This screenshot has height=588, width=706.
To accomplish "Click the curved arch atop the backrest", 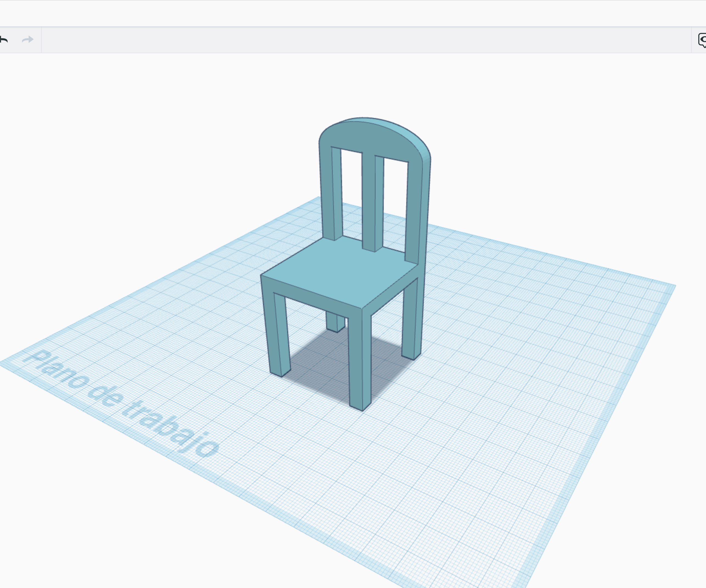I will pyautogui.click(x=370, y=136).
